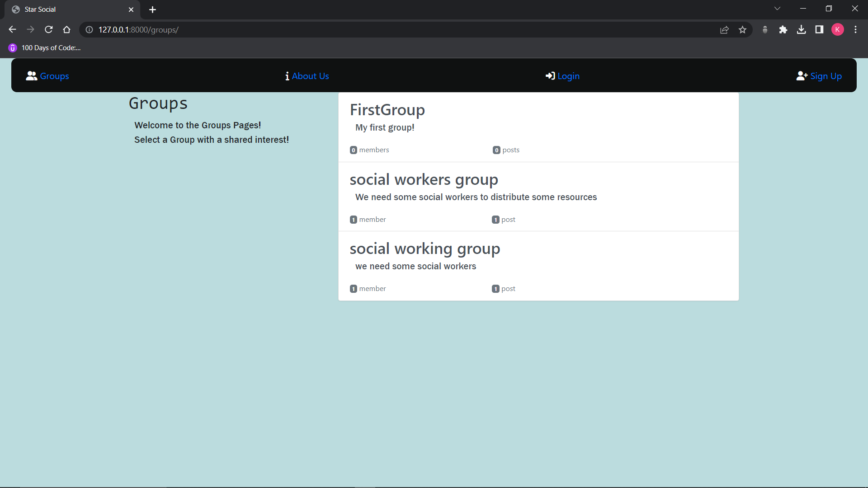Open Chrome three-dot menu
The height and width of the screenshot is (488, 868).
[x=855, y=30]
